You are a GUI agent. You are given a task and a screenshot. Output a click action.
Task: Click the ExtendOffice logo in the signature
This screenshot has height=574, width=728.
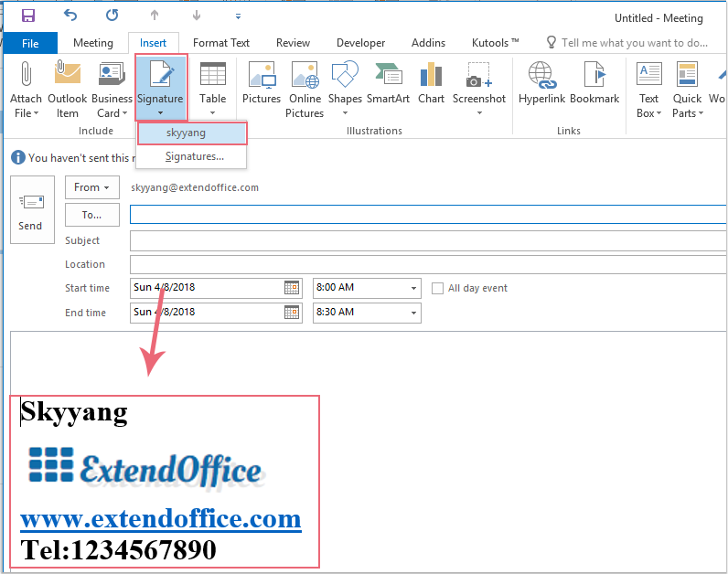pyautogui.click(x=146, y=470)
